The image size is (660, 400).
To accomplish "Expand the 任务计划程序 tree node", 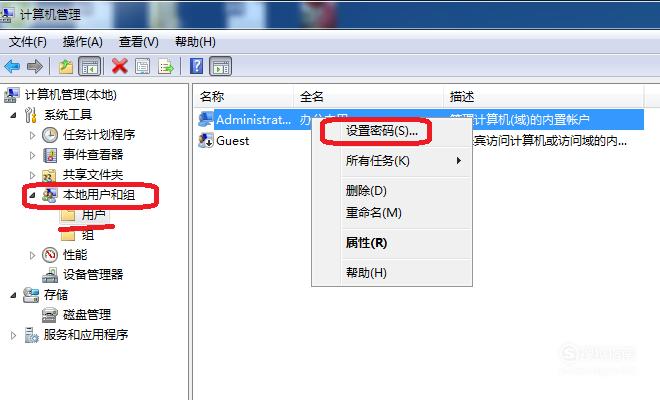I will tap(32, 135).
